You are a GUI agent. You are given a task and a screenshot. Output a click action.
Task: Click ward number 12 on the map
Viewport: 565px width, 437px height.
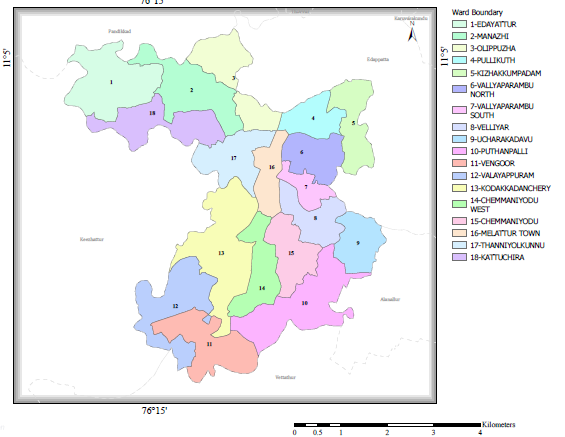175,306
